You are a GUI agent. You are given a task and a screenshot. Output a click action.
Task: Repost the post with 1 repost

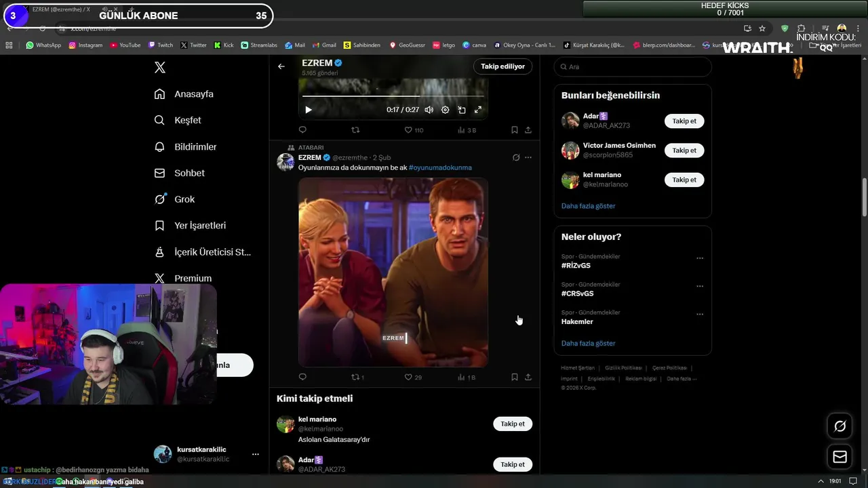[357, 377]
